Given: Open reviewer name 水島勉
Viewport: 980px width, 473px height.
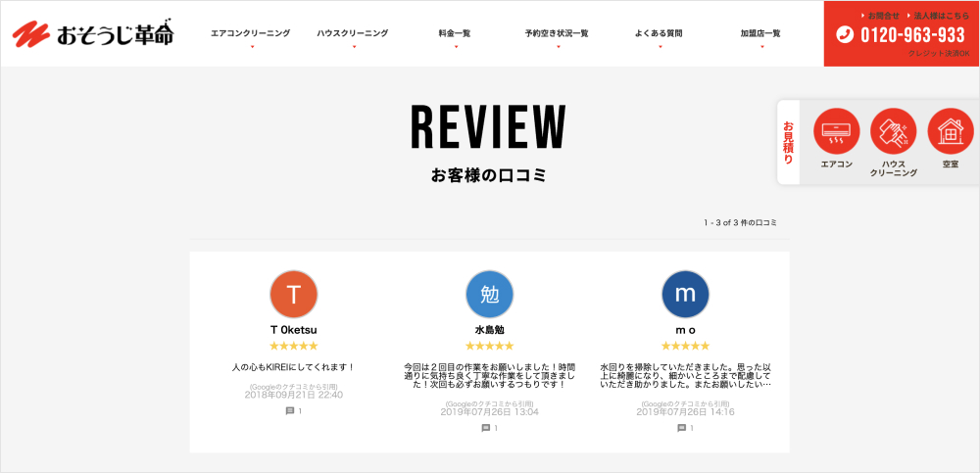Looking at the screenshot, I should click(490, 330).
